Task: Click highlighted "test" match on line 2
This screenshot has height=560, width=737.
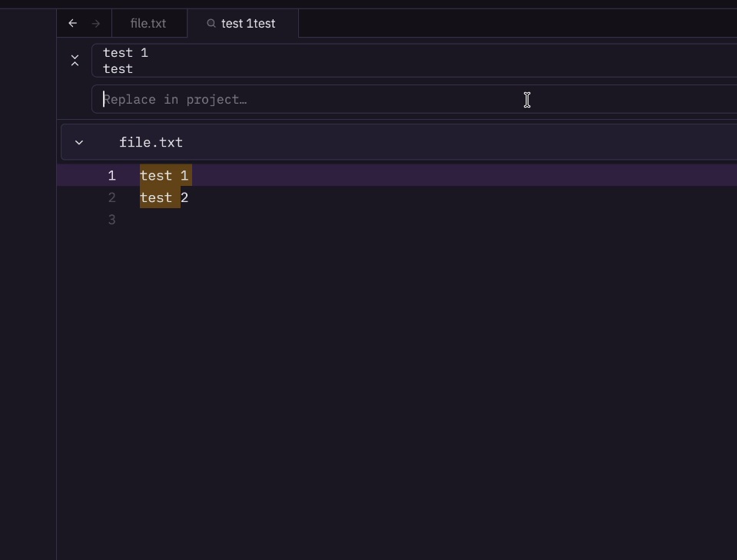Action: (x=157, y=198)
